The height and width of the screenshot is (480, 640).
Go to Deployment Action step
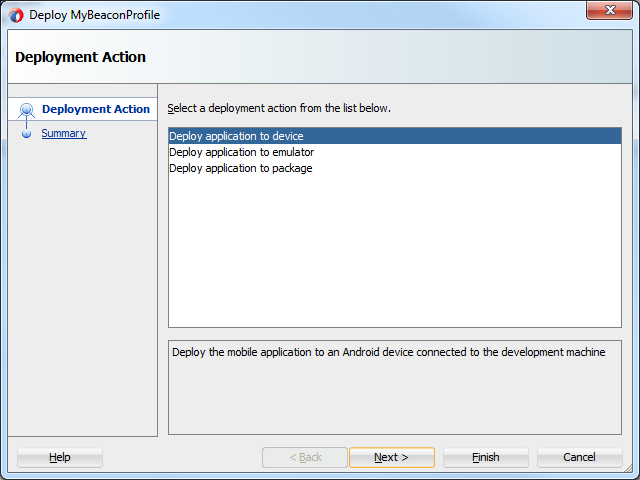96,109
